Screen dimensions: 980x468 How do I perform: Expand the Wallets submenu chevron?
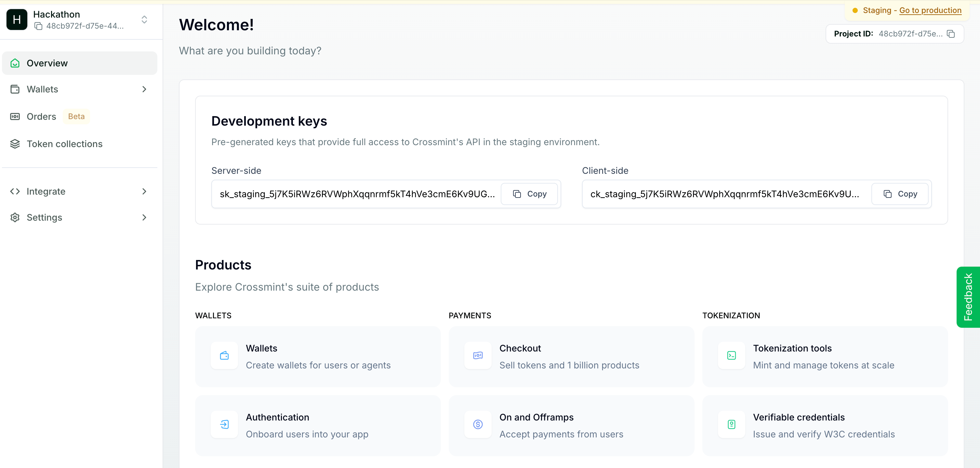tap(144, 89)
